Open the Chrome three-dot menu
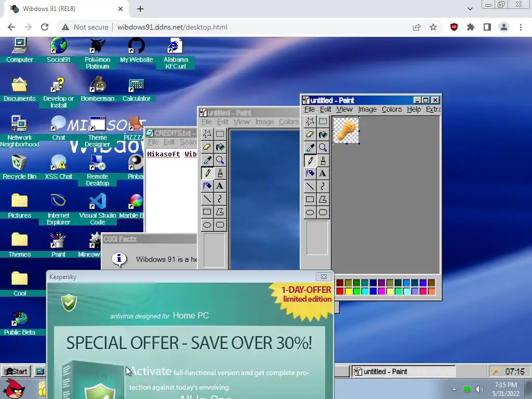 pyautogui.click(x=521, y=27)
